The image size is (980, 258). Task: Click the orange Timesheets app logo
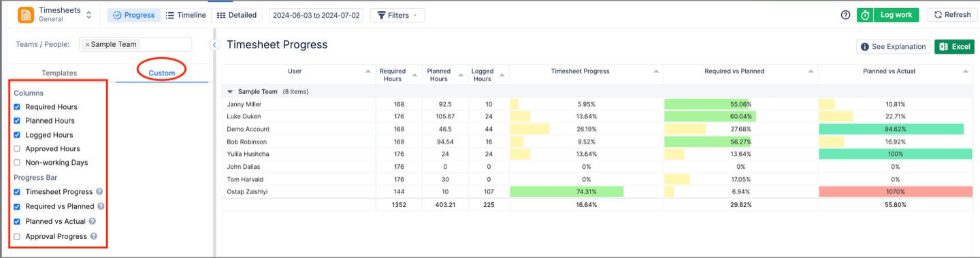point(26,15)
